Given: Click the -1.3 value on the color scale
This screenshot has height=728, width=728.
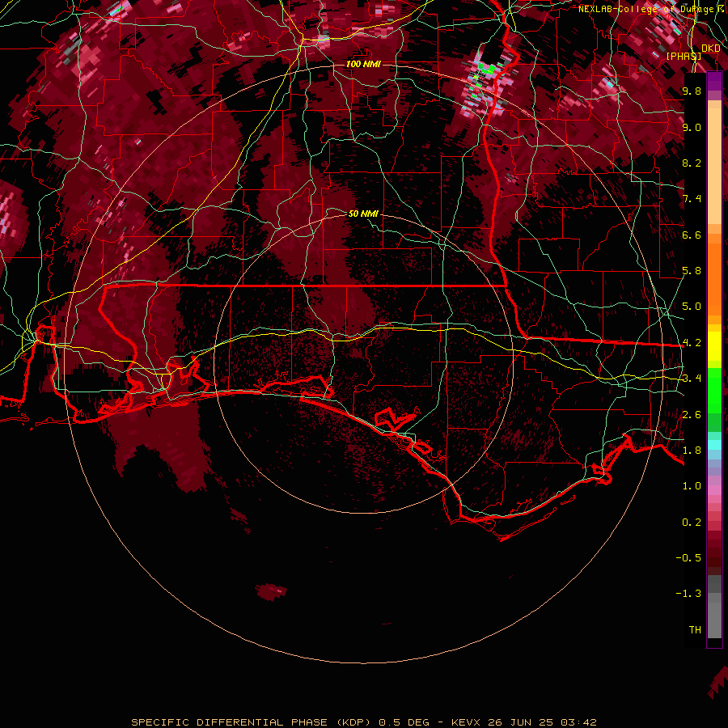Looking at the screenshot, I should tap(689, 594).
